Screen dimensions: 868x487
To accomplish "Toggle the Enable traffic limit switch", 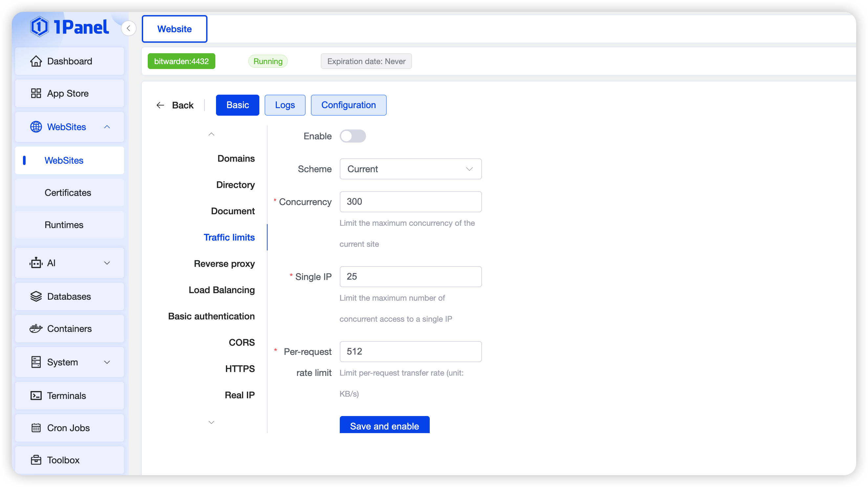I will click(353, 136).
